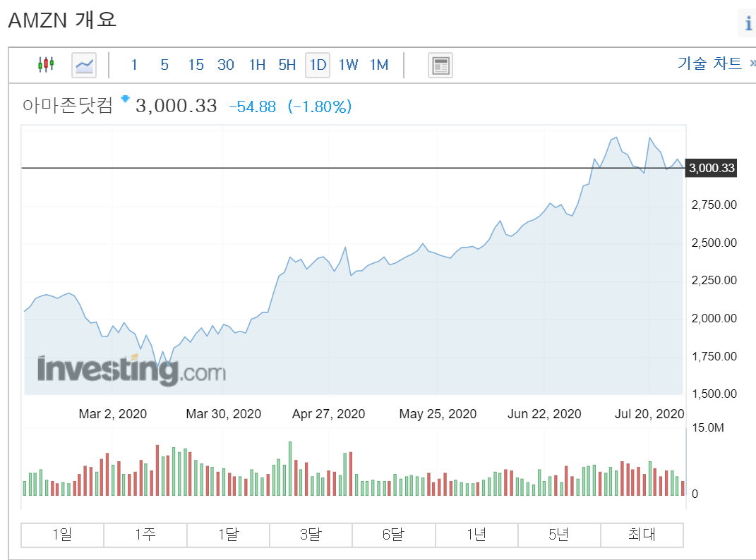The height and width of the screenshot is (560, 756).
Task: Select the 5 minute interval
Action: 164,65
